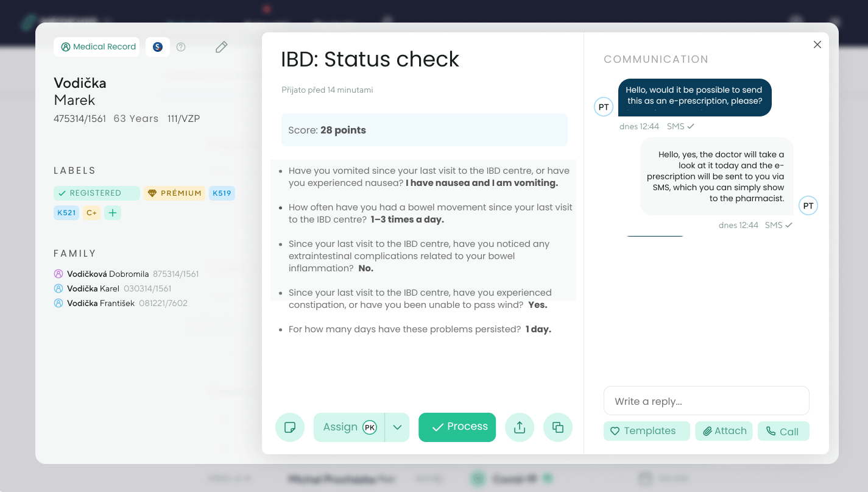The width and height of the screenshot is (868, 492).
Task: Open the help question mark icon
Action: tap(181, 47)
